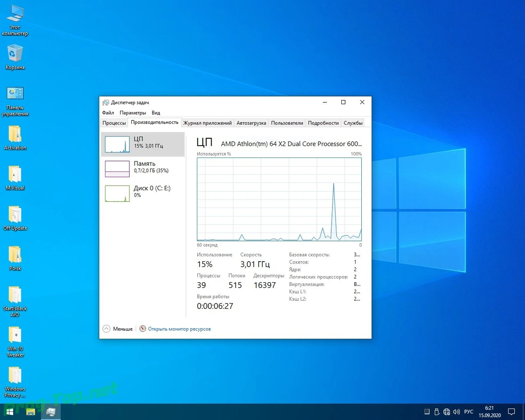This screenshot has width=525, height=420.
Task: Select the Память performance item
Action: [x=143, y=168]
